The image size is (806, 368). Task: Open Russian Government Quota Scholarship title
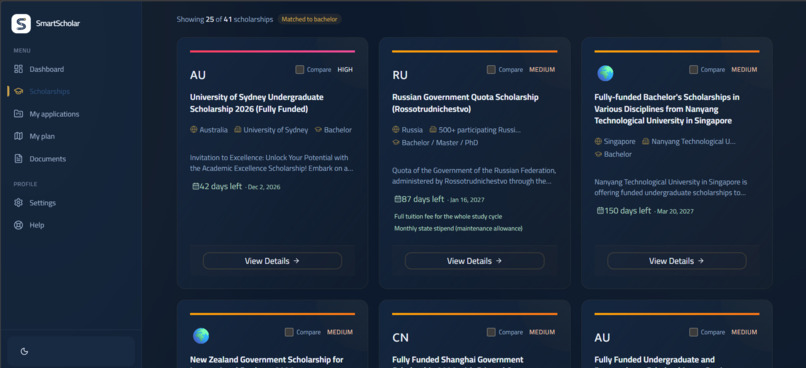point(465,103)
